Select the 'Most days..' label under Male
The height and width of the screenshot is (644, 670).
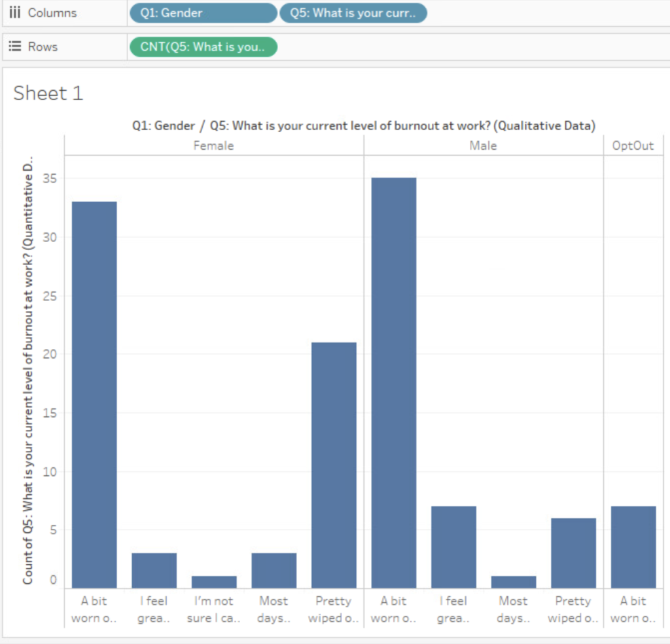512,609
